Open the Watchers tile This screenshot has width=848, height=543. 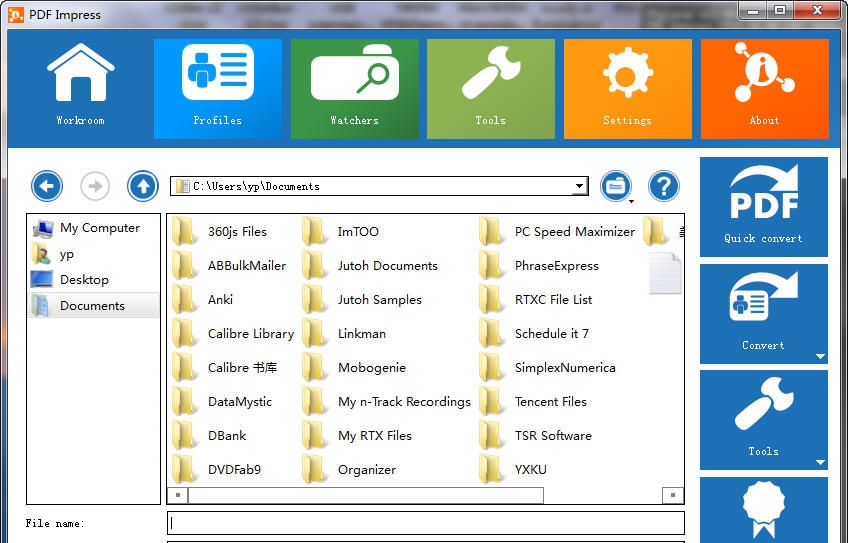tap(354, 88)
